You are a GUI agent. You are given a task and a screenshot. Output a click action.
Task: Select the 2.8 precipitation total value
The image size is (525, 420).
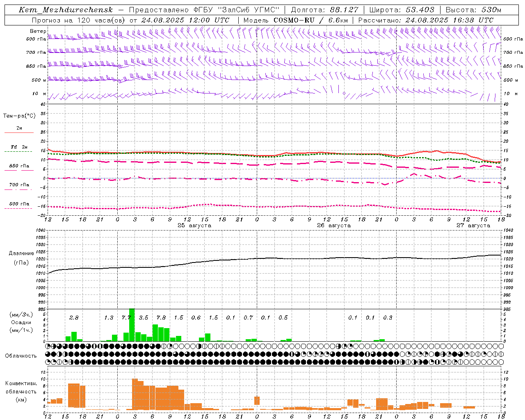pyautogui.click(x=74, y=318)
